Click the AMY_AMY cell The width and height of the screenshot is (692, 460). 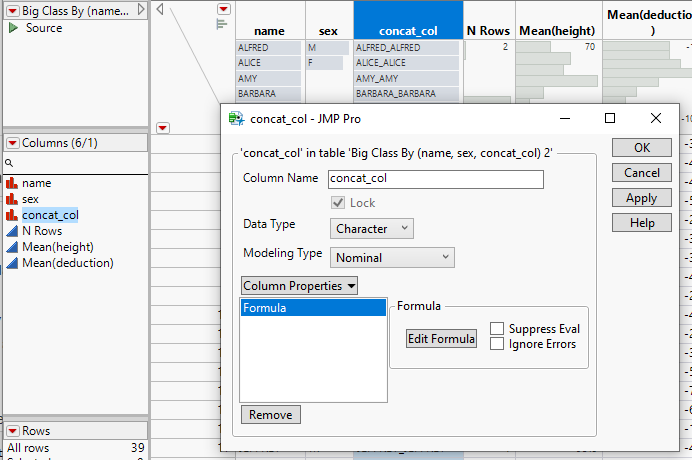(406, 78)
